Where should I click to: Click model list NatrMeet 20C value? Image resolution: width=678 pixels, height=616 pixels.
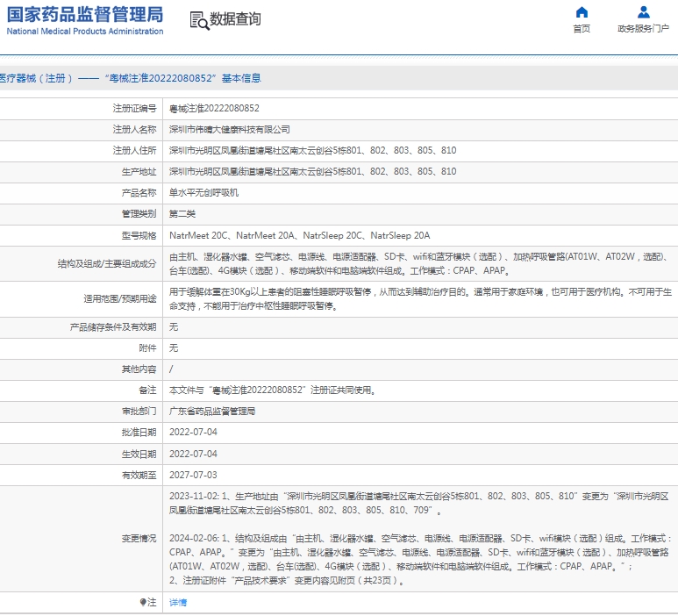[x=300, y=235]
